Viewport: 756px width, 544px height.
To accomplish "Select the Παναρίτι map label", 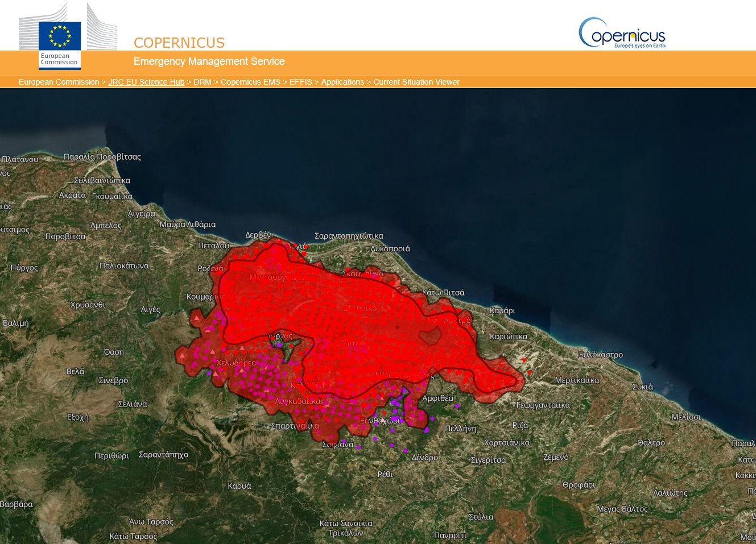I will [x=450, y=535].
